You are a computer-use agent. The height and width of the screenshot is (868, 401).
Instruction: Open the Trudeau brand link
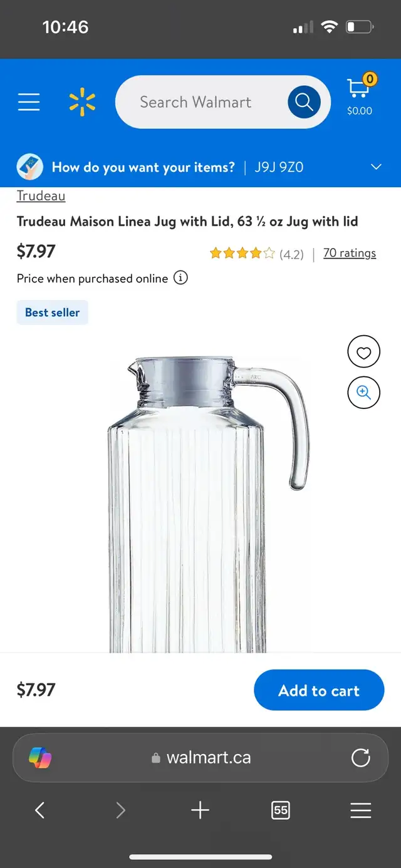(41, 195)
